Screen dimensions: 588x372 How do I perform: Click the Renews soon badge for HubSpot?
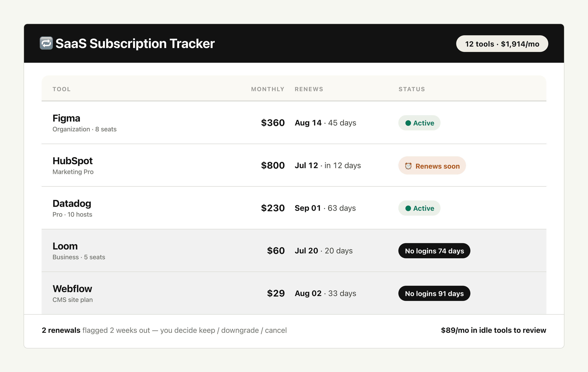(x=432, y=166)
